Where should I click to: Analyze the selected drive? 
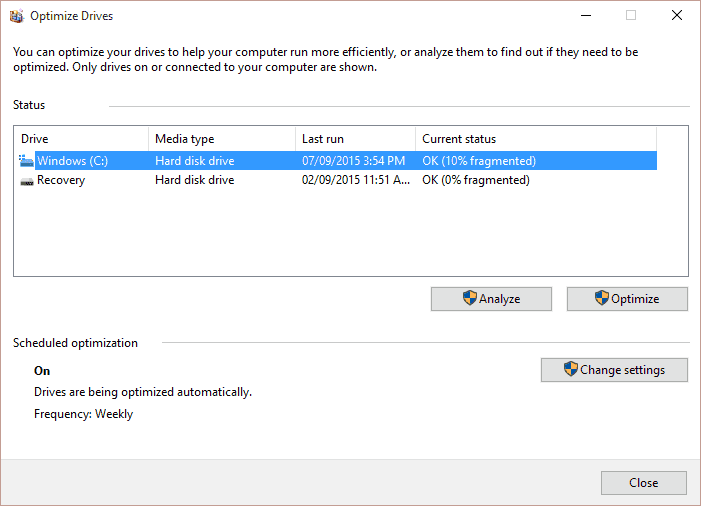[x=491, y=299]
